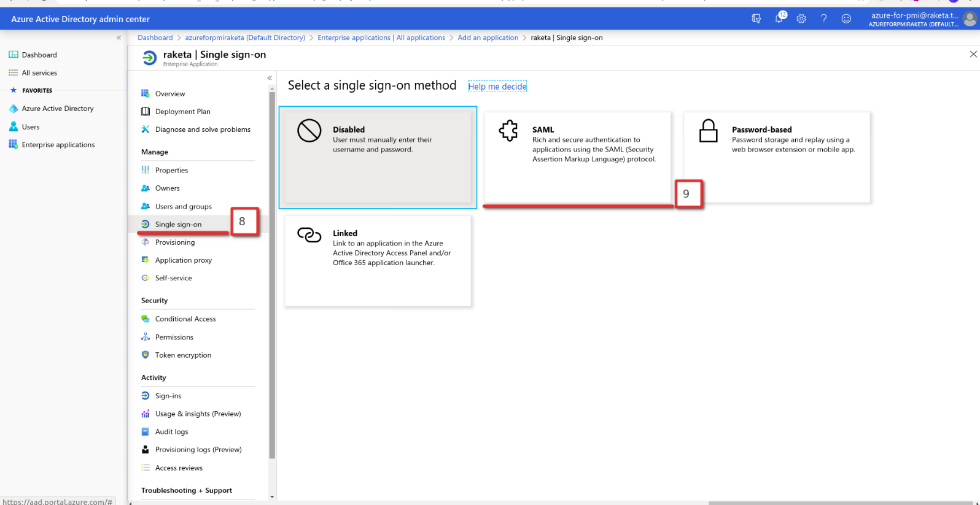Open the account avatar in the top right
This screenshot has width=980, height=505.
970,20
